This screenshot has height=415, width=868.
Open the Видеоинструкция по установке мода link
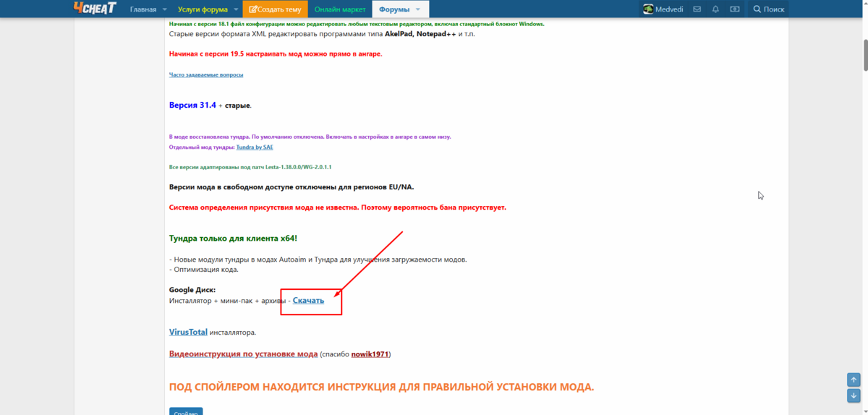(x=243, y=354)
